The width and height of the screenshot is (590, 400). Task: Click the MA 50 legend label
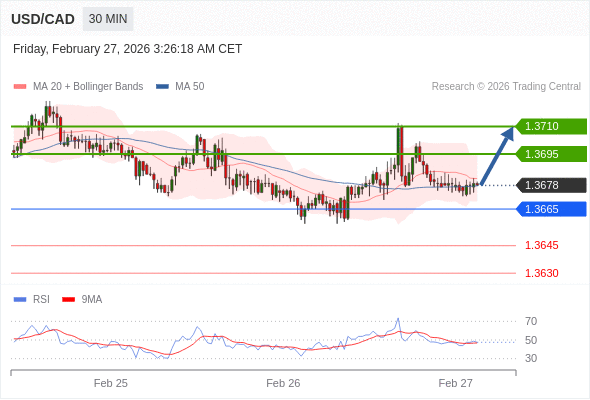pyautogui.click(x=190, y=87)
